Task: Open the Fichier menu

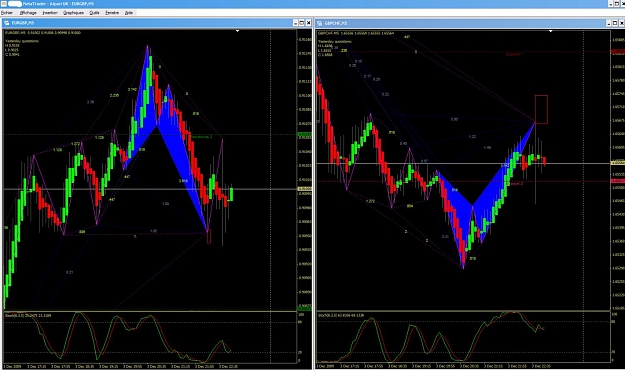Action: 7,13
